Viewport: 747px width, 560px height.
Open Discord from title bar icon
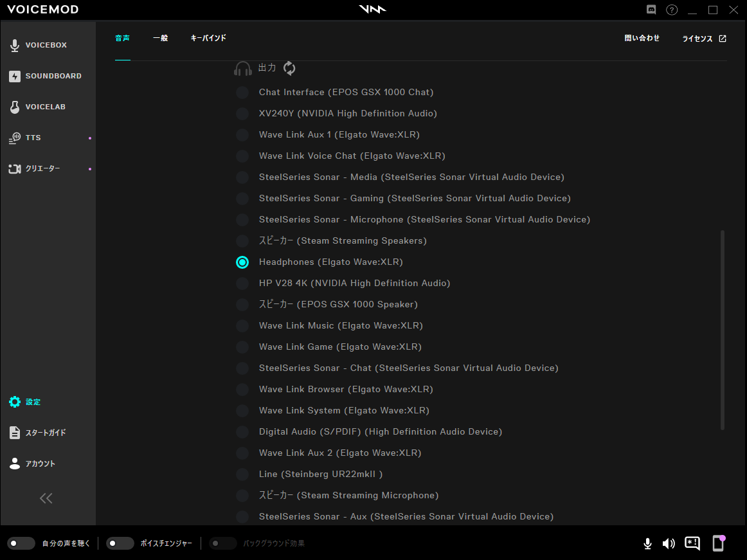pos(651,10)
